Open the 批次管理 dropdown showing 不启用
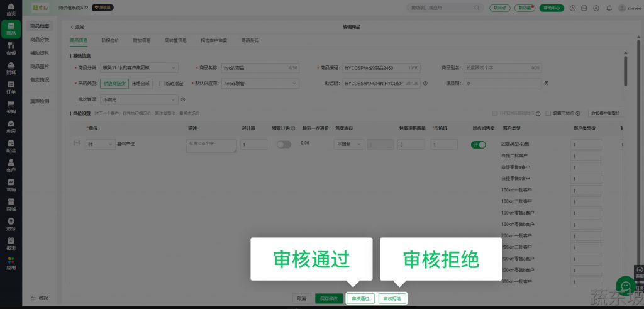Screen dimensions: 644x309 click(139, 99)
